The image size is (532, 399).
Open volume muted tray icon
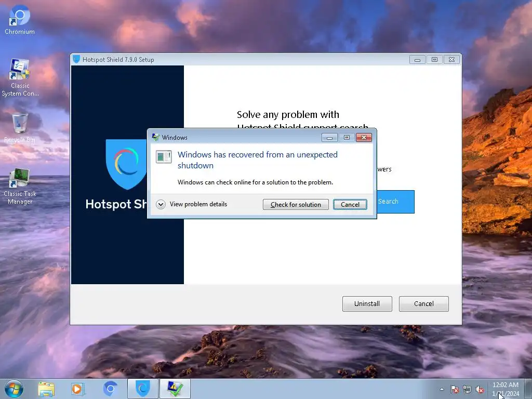(480, 390)
